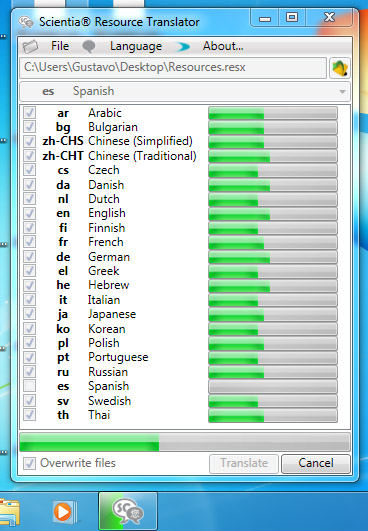Open Windows Media Player from the taskbar
This screenshot has height=531, width=368.
(x=64, y=512)
